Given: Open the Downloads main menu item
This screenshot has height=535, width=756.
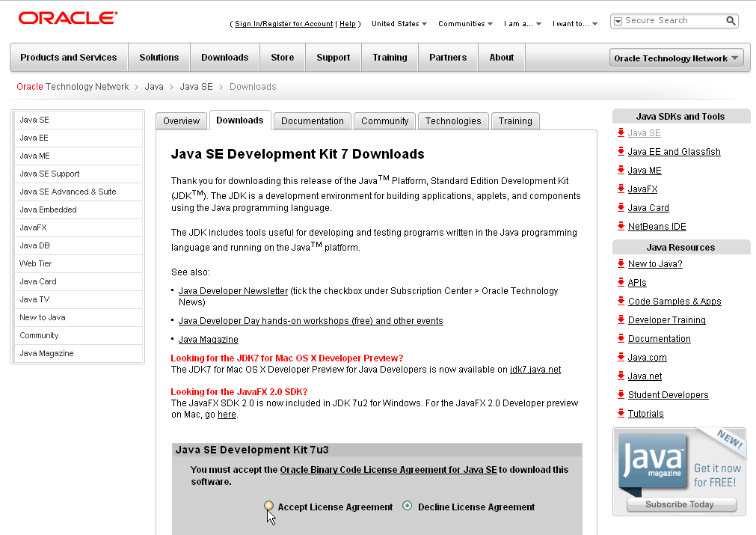Looking at the screenshot, I should 224,58.
